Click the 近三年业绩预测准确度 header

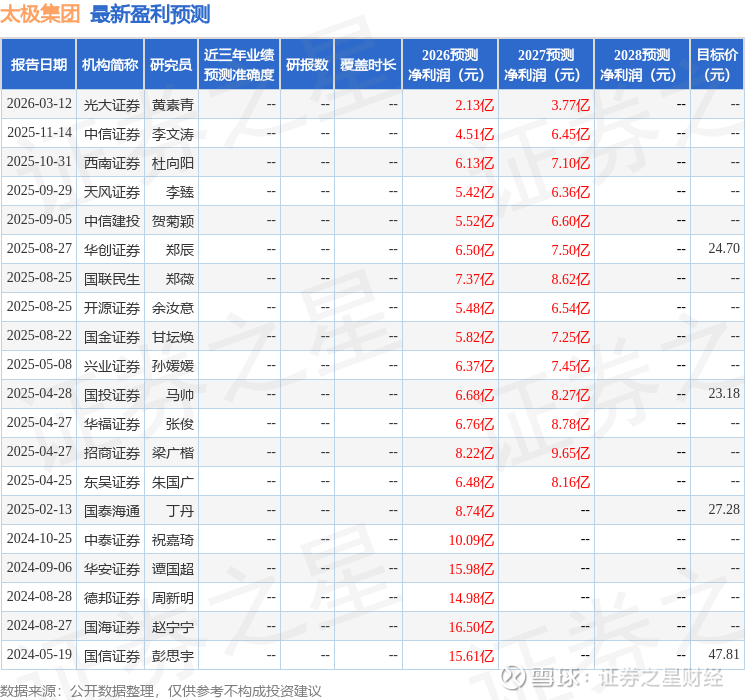(239, 65)
